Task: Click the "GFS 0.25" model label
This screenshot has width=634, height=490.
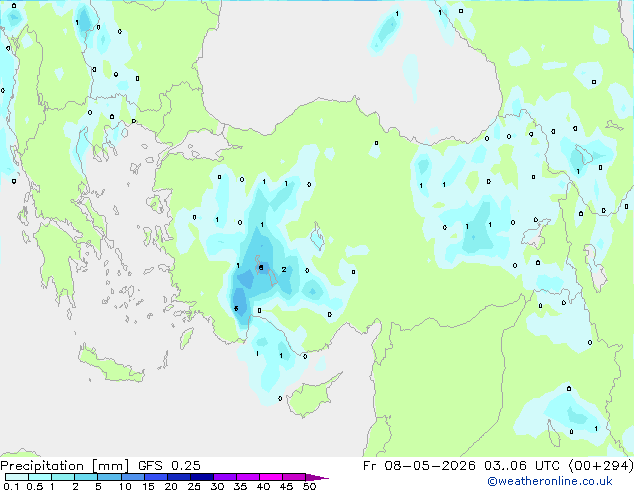Action: (x=169, y=466)
